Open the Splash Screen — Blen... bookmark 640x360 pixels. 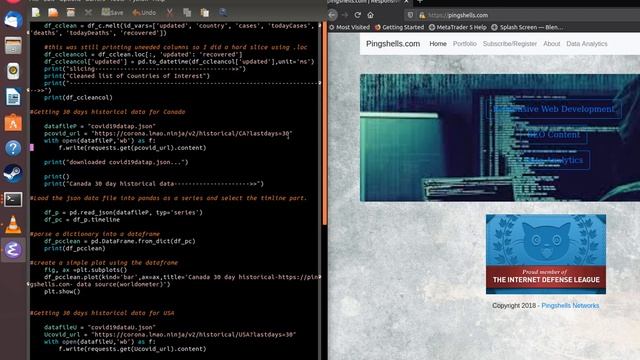pos(527,27)
